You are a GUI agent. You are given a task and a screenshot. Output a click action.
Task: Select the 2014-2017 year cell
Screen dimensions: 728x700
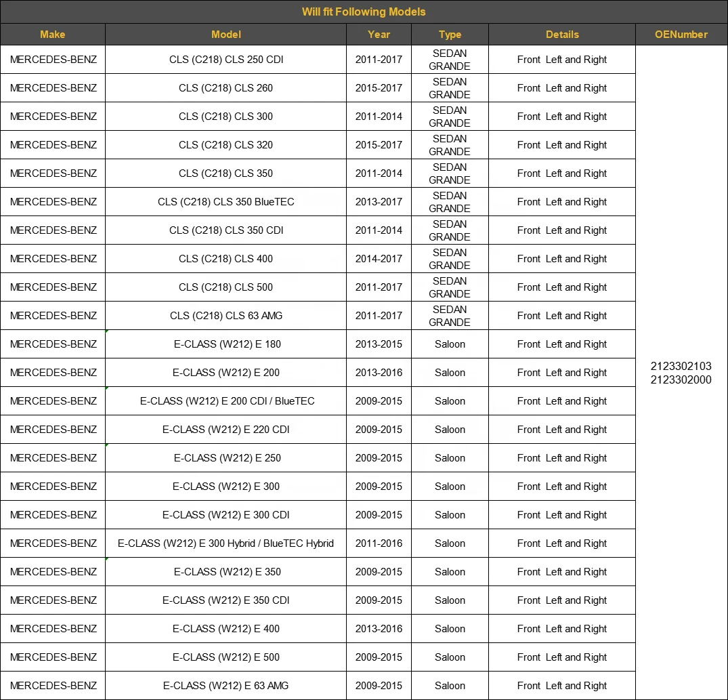coord(379,259)
